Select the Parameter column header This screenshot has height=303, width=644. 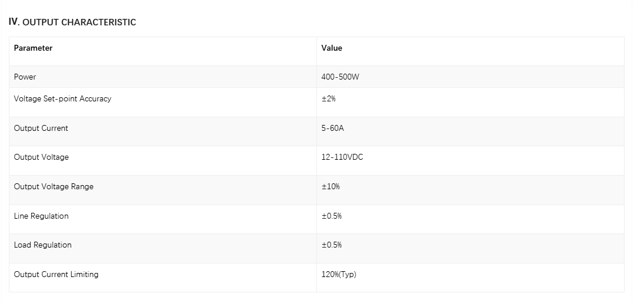[33, 48]
